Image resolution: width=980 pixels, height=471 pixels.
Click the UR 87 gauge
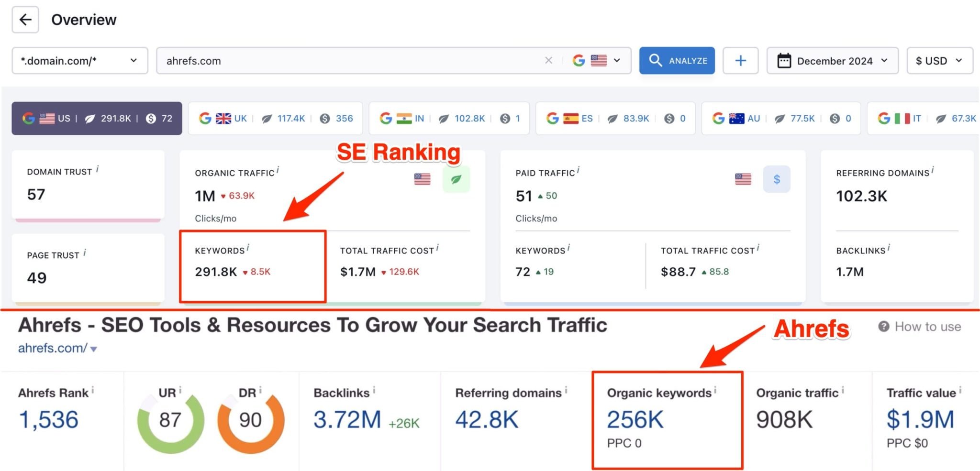click(170, 421)
